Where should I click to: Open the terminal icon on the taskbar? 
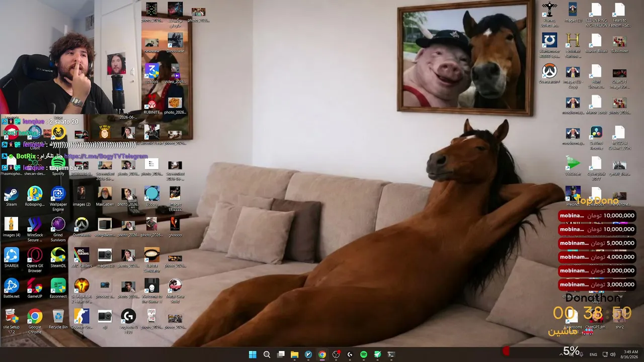[x=391, y=354]
